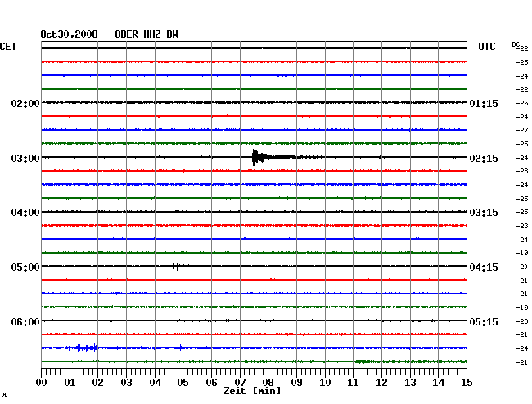Select minute 14 on the time axis
This screenshot has height=404, width=532.
click(x=439, y=382)
